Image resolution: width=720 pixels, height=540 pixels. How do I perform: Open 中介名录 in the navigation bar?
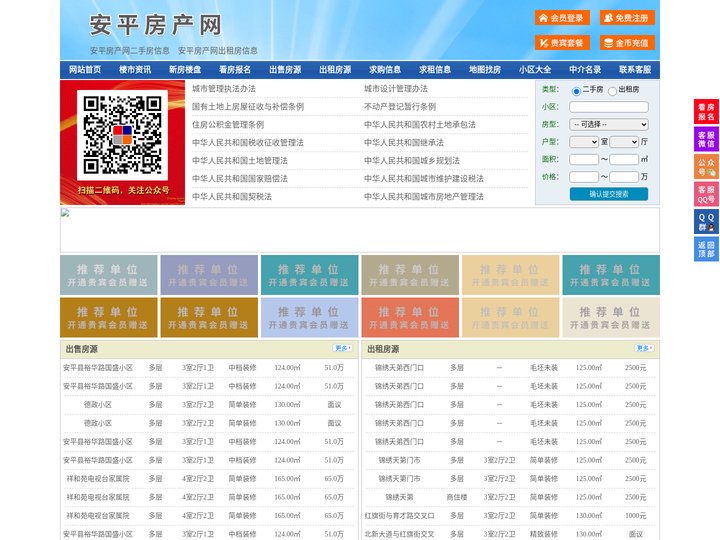pos(585,70)
